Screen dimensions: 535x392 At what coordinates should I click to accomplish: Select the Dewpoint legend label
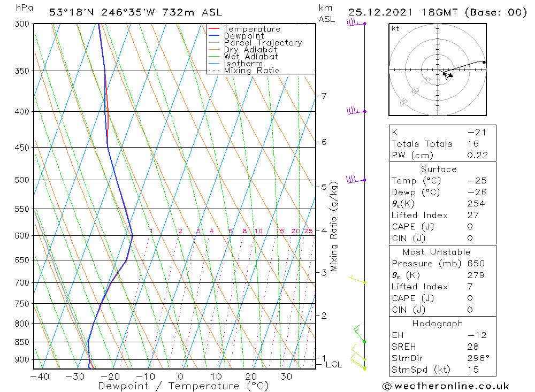244,36
